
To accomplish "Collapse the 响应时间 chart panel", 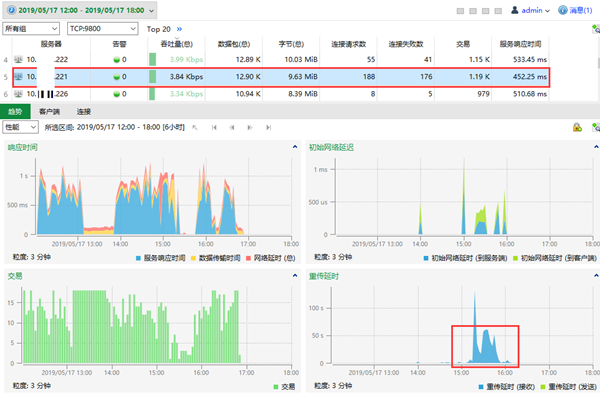I will pyautogui.click(x=295, y=147).
